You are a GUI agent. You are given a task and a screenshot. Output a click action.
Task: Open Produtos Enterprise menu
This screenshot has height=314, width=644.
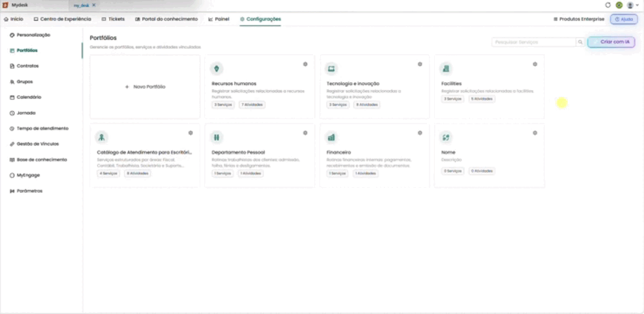click(x=579, y=19)
